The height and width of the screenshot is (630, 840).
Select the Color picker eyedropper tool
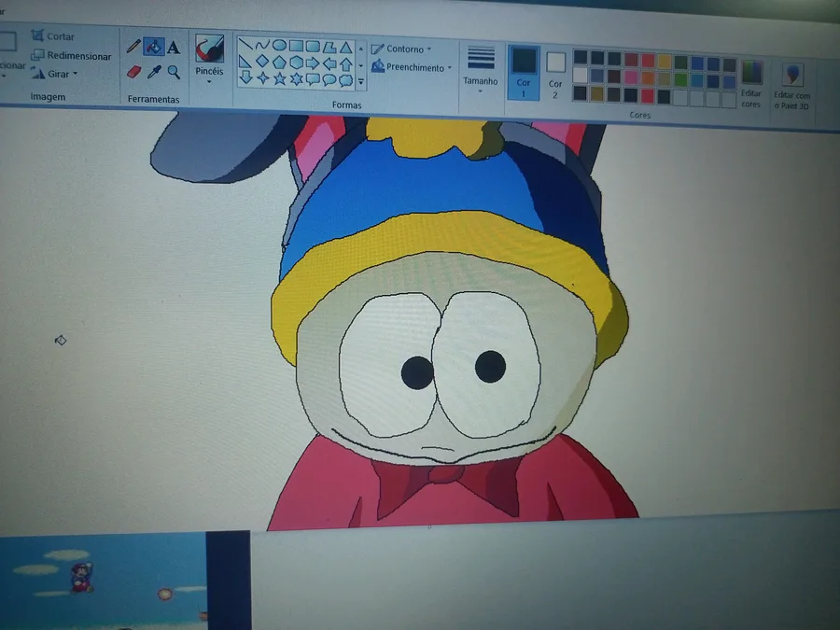[154, 72]
